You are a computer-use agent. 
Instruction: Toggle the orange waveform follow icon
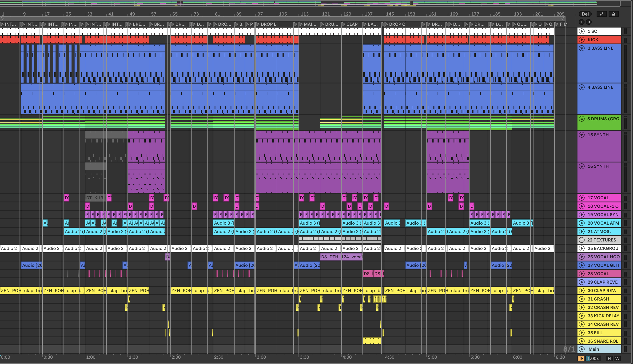pyautogui.click(x=581, y=358)
